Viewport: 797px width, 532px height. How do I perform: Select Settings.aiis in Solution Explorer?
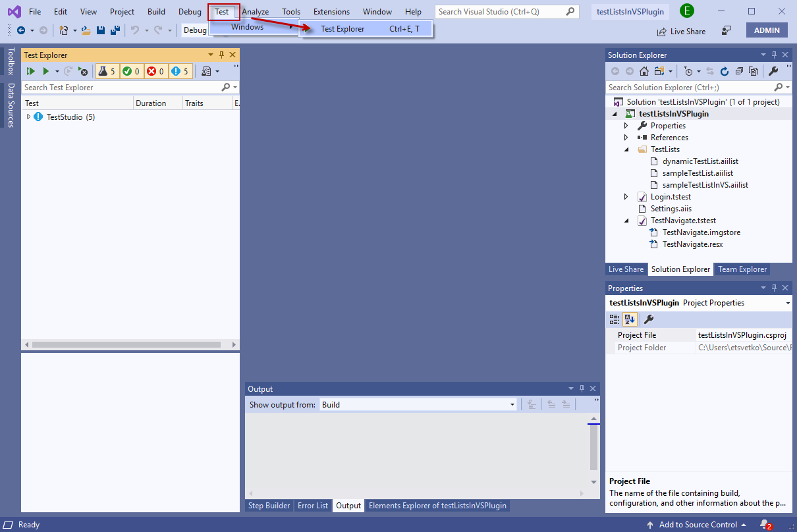pos(670,209)
